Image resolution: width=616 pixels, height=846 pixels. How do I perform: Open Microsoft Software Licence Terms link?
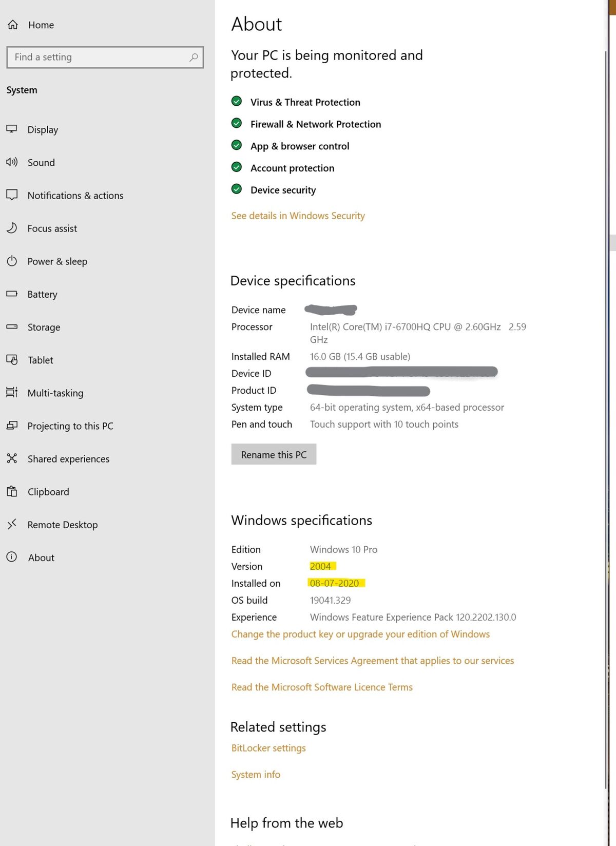(x=322, y=687)
